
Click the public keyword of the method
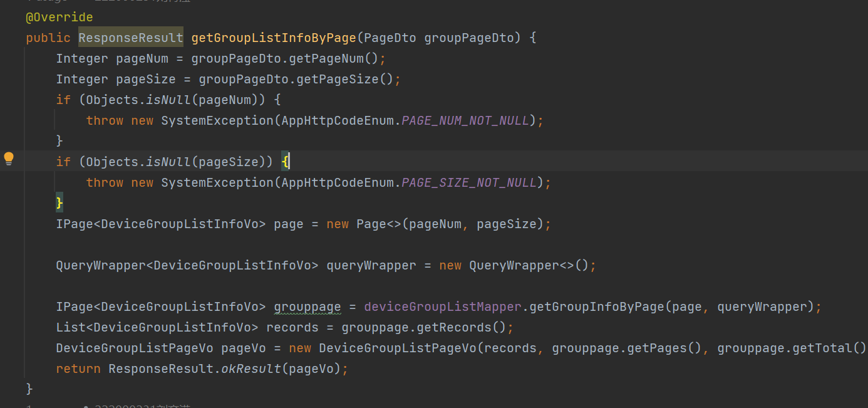pos(48,38)
